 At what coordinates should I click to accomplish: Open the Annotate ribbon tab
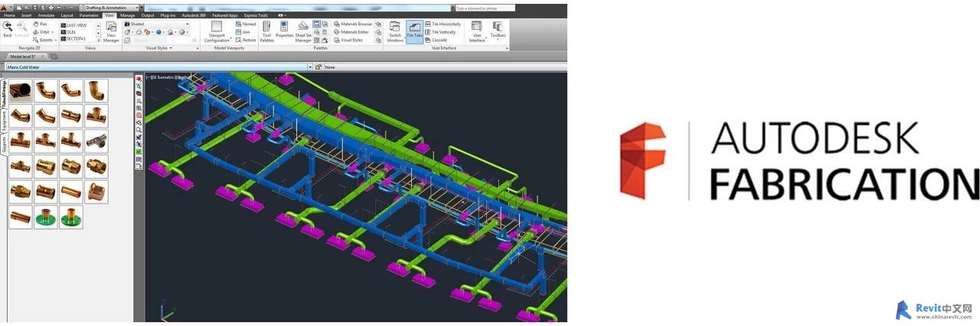click(x=46, y=15)
